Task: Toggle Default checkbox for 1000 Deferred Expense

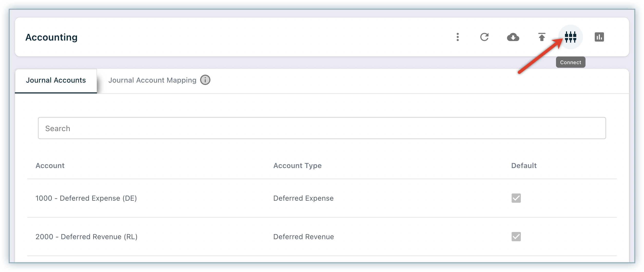Action: tap(516, 198)
